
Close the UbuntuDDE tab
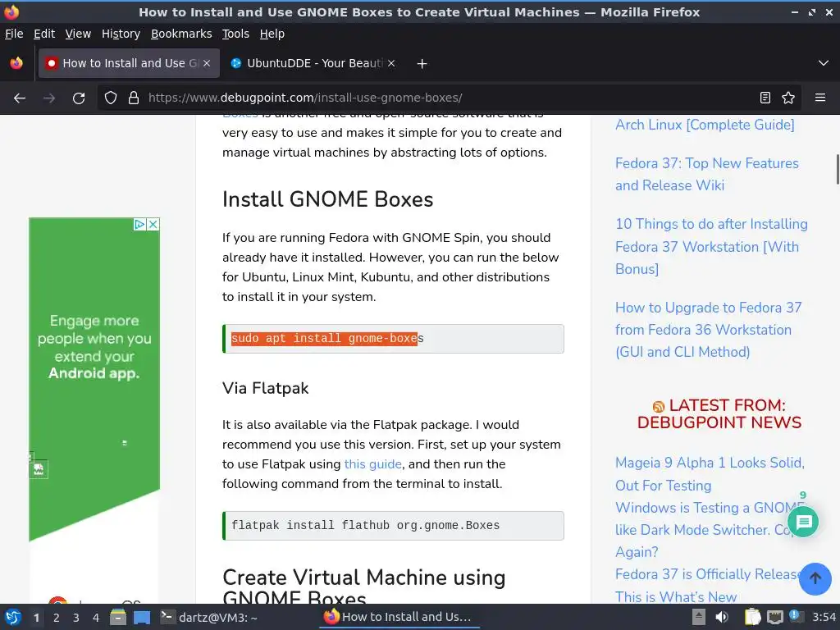coord(391,63)
